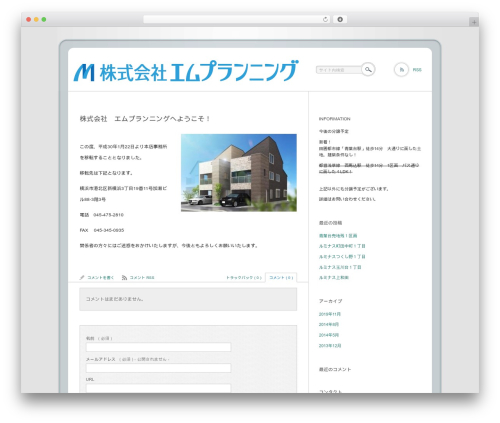Viewport: 500px width, 423px height.
Task: Open the first recent post link under 最近の投稿
Action: coord(338,236)
